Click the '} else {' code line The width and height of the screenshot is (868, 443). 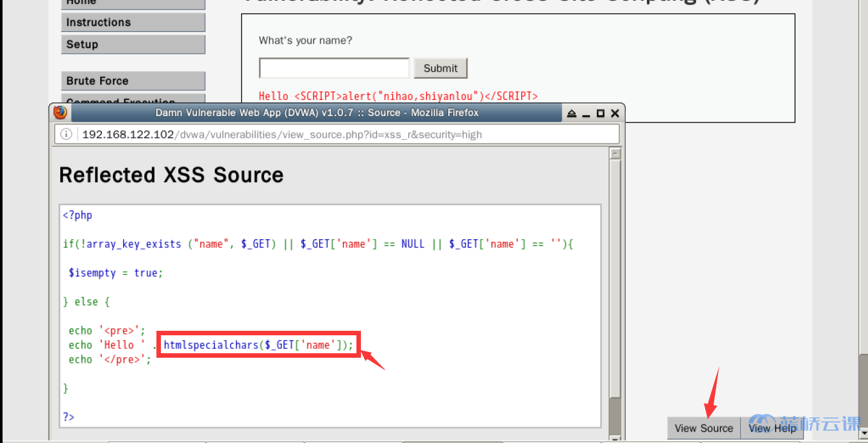(87, 302)
